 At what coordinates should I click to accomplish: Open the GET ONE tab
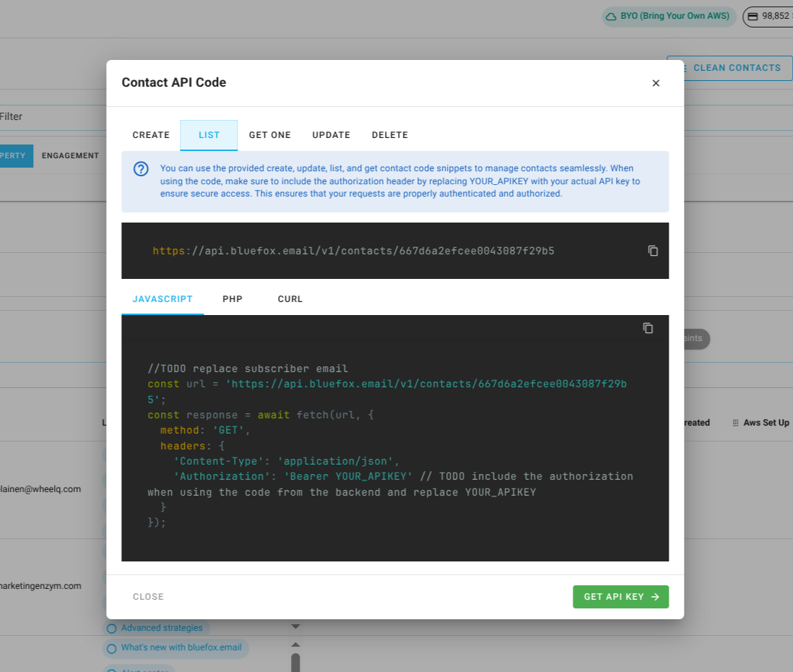coord(269,134)
